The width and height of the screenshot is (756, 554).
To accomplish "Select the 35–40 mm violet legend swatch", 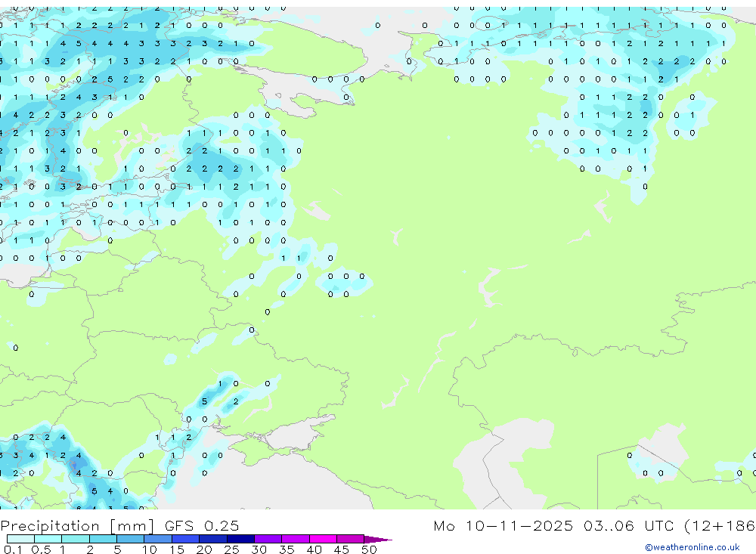I will point(295,539).
